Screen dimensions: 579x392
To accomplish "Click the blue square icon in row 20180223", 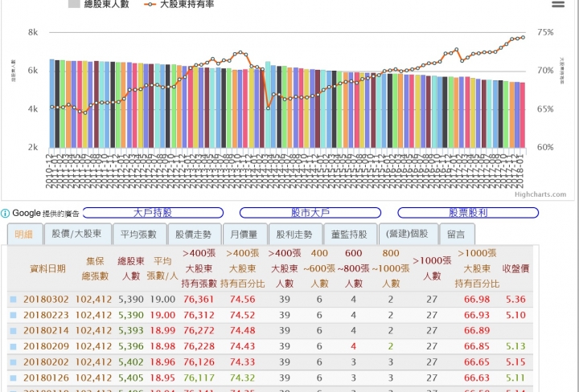I will [x=14, y=316].
